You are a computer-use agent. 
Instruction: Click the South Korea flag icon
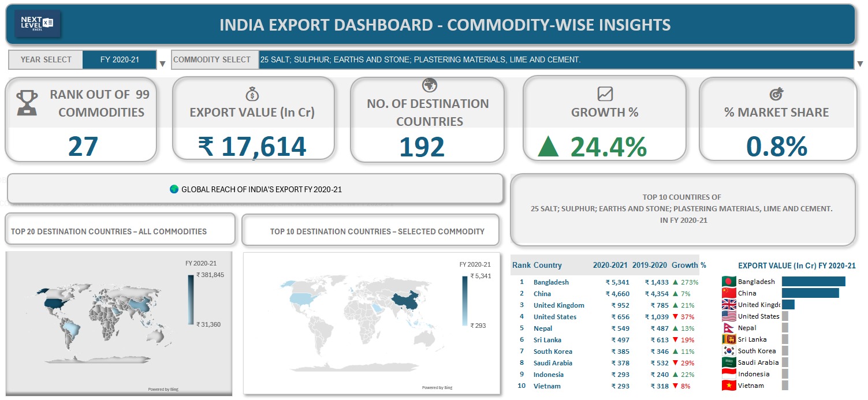point(729,351)
